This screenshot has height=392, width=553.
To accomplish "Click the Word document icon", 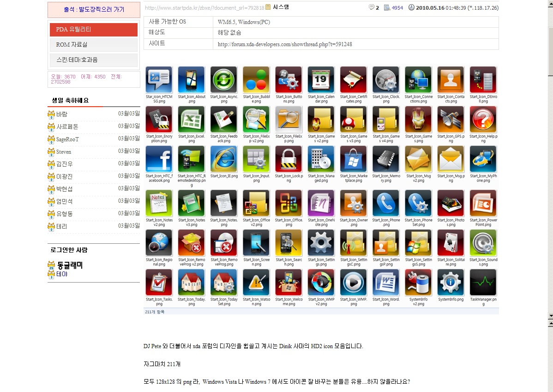I will [x=386, y=283].
